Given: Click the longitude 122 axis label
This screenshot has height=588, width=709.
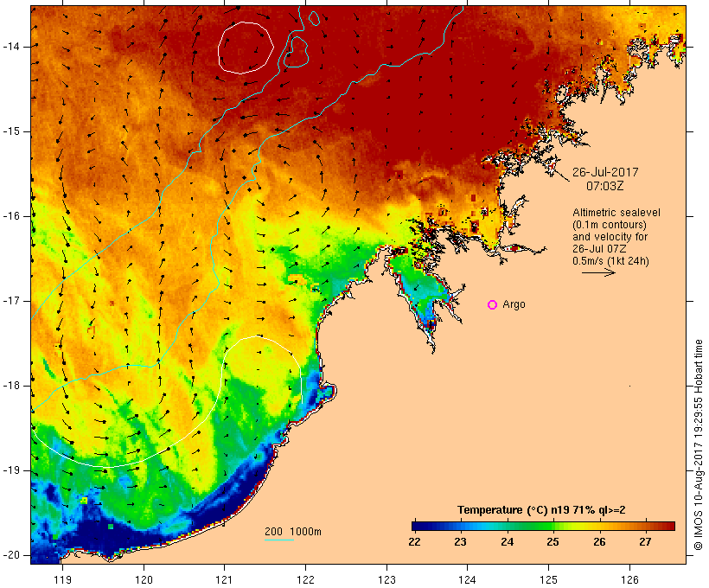Looking at the screenshot, I should 306,579.
